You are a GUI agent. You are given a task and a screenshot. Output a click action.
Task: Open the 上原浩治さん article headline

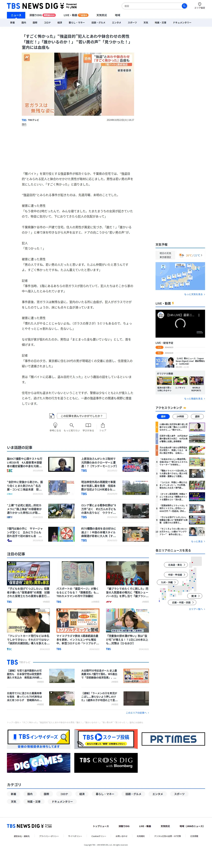point(99,463)
